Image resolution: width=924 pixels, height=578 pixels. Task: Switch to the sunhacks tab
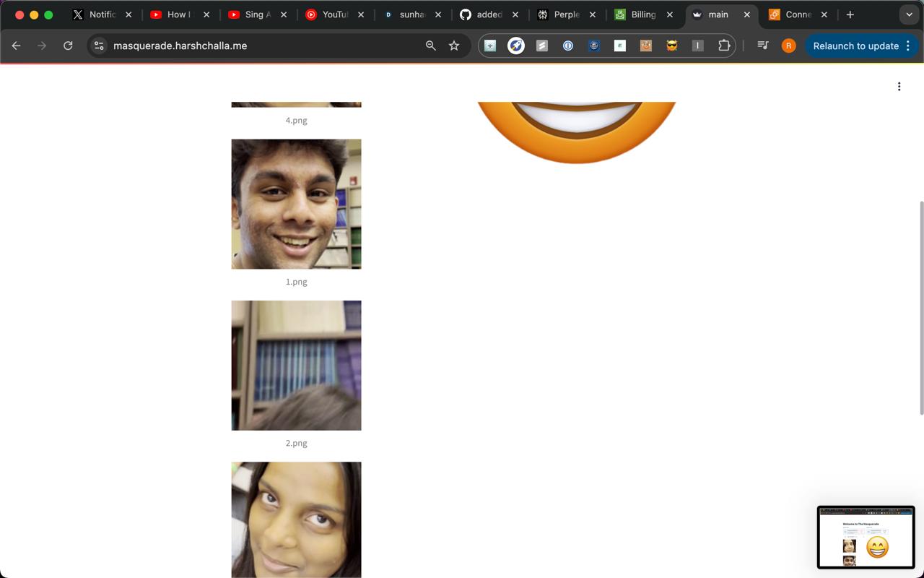pos(412,14)
